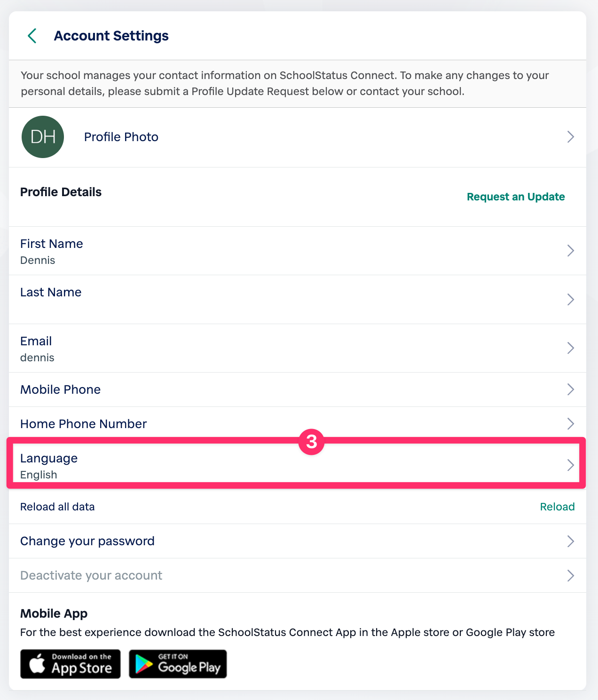This screenshot has width=598, height=700.
Task: Open the Mobile Phone row chevron
Action: pos(570,390)
